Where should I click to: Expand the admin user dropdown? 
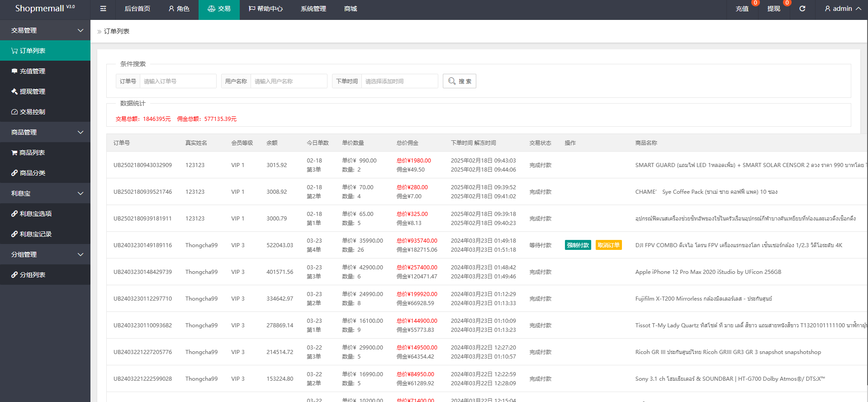[x=842, y=9]
